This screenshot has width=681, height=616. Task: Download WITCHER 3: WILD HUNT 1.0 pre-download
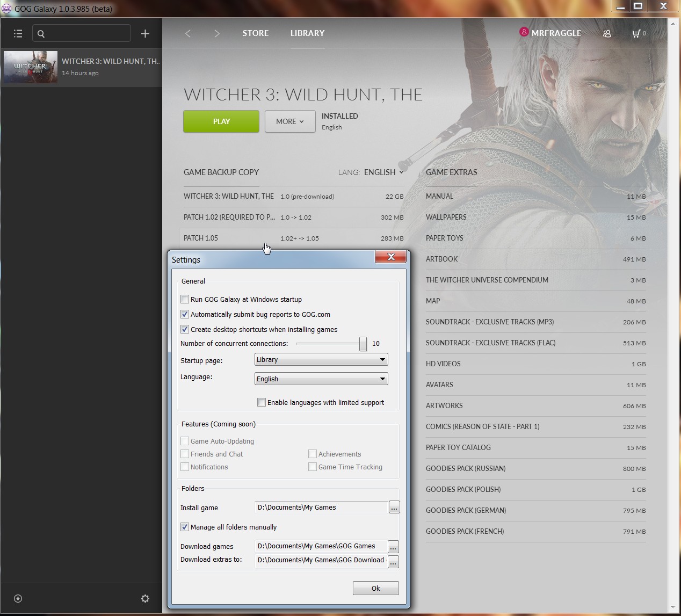click(x=294, y=197)
